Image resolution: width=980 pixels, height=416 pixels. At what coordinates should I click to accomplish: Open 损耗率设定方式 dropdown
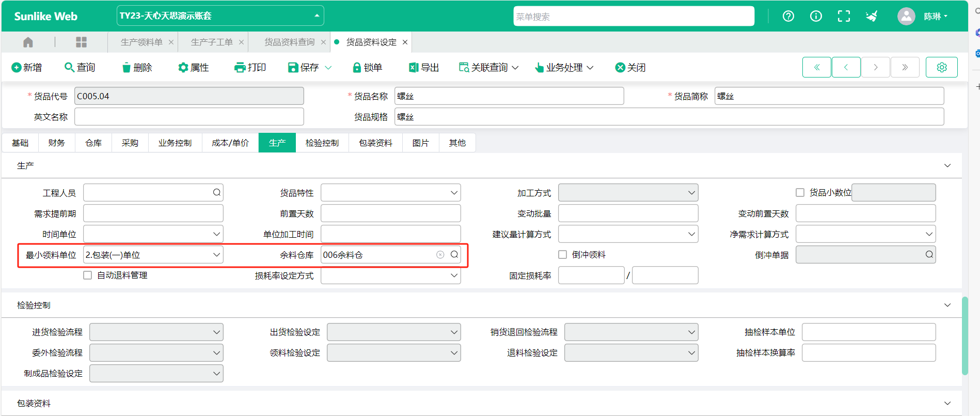coord(391,275)
